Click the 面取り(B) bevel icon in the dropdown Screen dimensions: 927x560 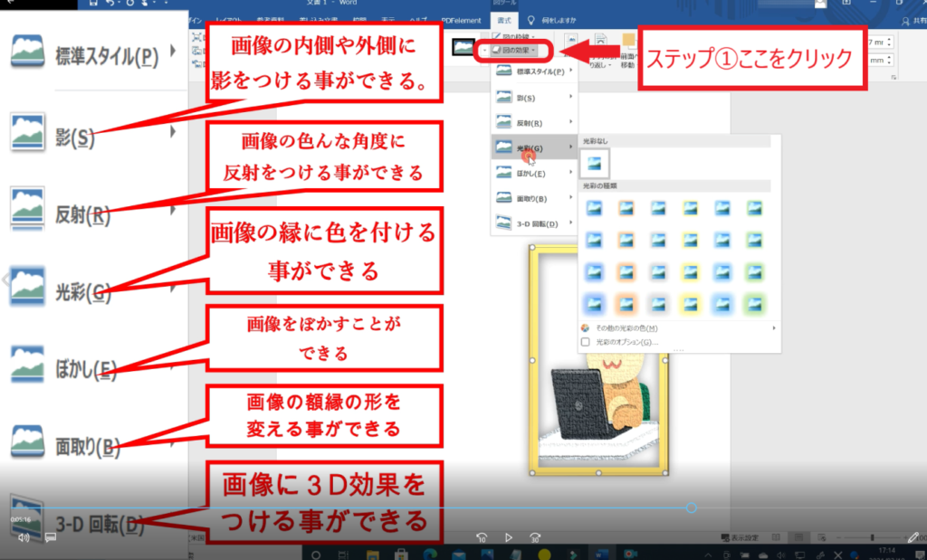tap(502, 197)
